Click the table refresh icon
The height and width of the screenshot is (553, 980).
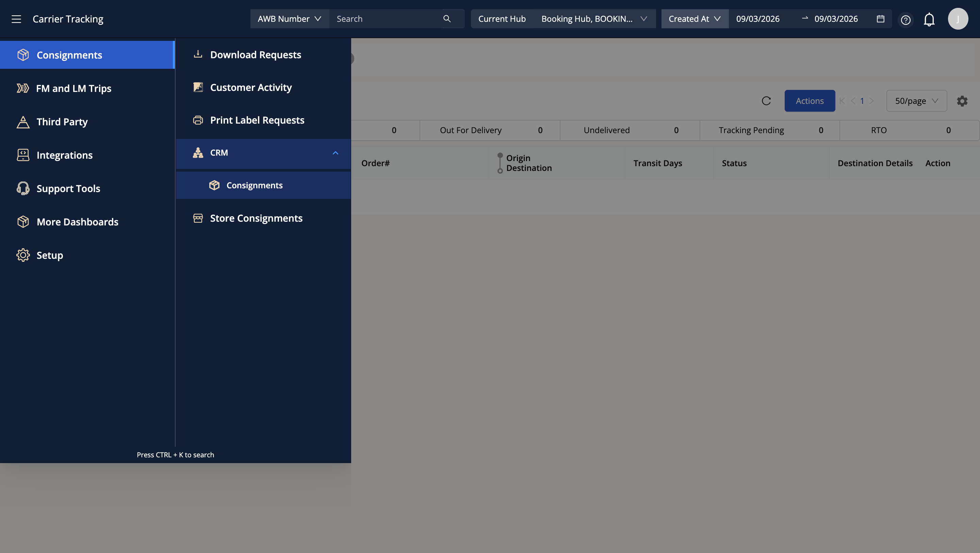click(x=766, y=101)
